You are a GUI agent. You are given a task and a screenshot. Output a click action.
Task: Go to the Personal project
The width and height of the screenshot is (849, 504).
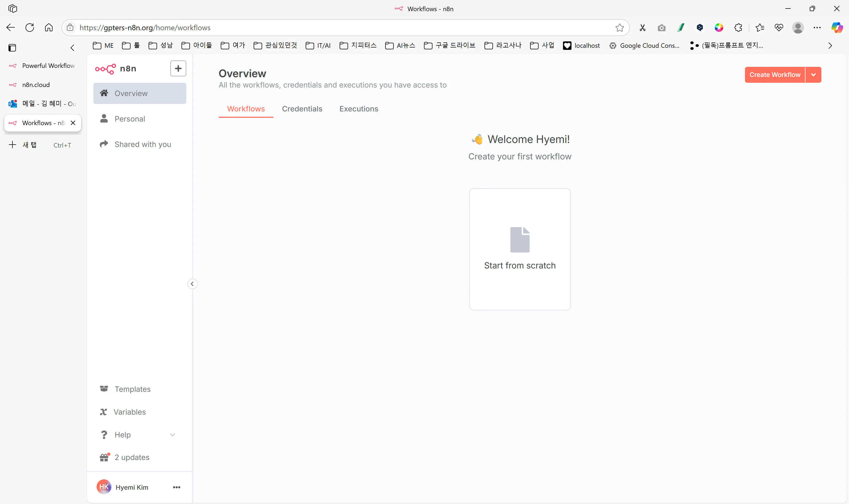129,119
